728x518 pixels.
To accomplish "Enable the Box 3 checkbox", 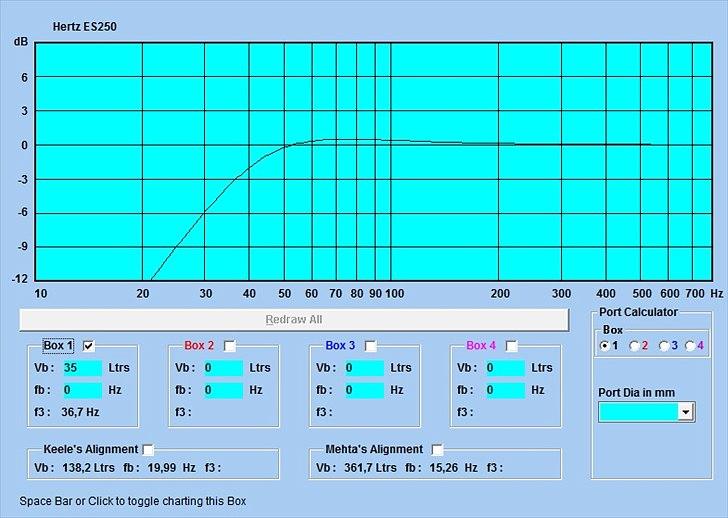I will click(371, 346).
